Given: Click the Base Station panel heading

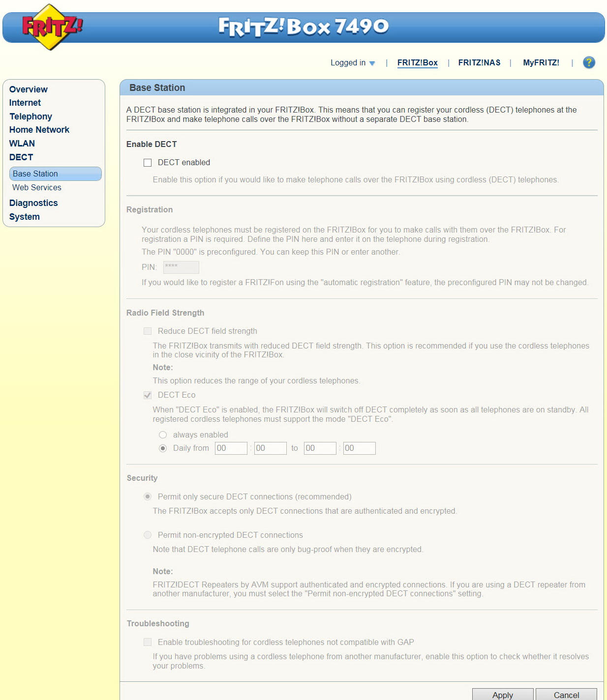Looking at the screenshot, I should [x=157, y=87].
